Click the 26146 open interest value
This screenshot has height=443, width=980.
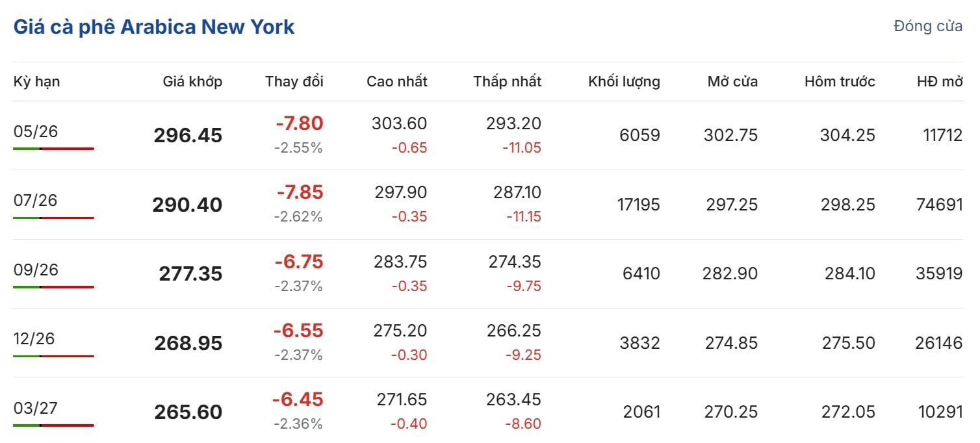(938, 343)
